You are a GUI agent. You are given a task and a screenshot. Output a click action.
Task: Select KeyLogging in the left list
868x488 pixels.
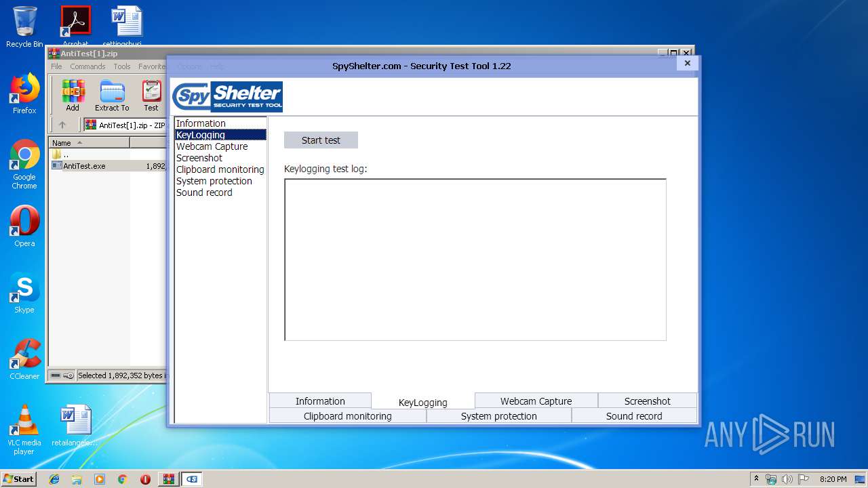click(x=220, y=135)
